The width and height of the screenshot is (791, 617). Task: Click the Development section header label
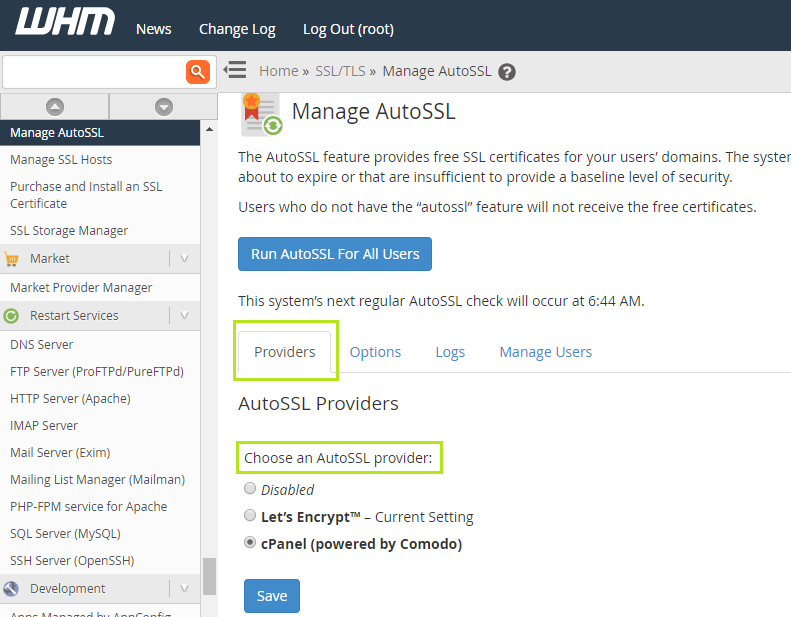coord(68,589)
